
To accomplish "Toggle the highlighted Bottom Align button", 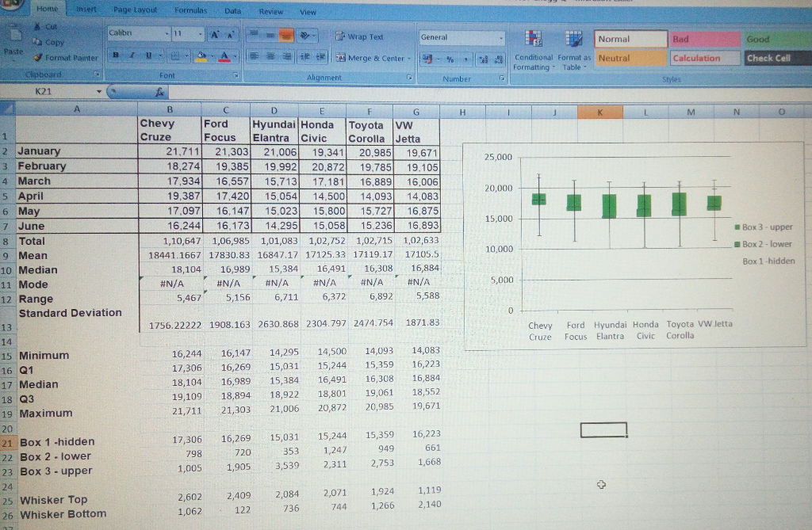I will tap(285, 35).
